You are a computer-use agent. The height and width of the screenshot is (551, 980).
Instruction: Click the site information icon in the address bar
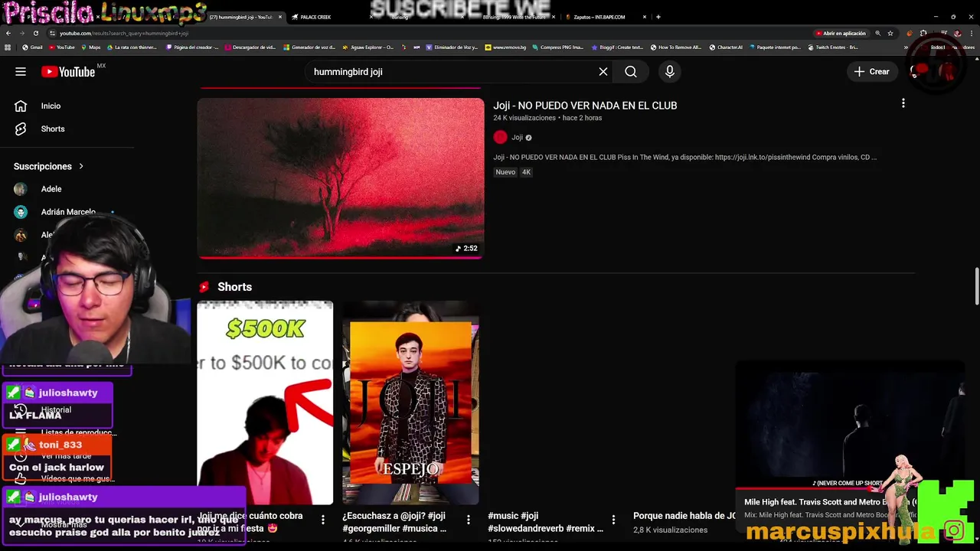click(52, 34)
